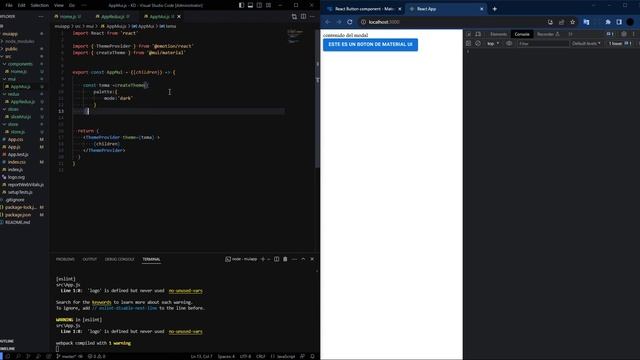The height and width of the screenshot is (360, 640).
Task: Switch to the Debug Console tab
Action: pos(120,259)
